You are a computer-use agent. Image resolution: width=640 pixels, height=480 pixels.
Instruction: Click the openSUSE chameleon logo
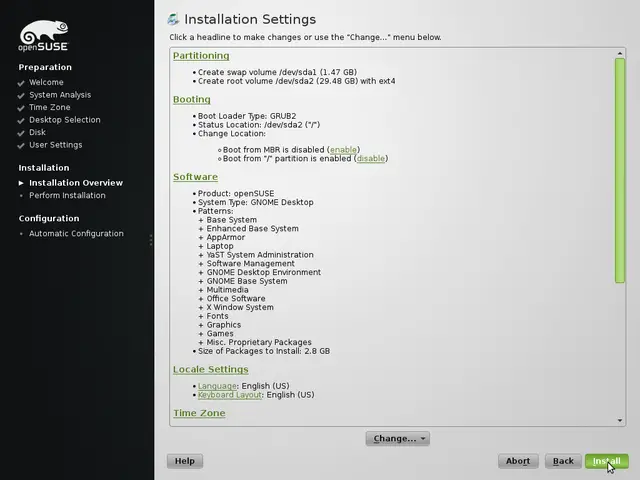pos(43,36)
